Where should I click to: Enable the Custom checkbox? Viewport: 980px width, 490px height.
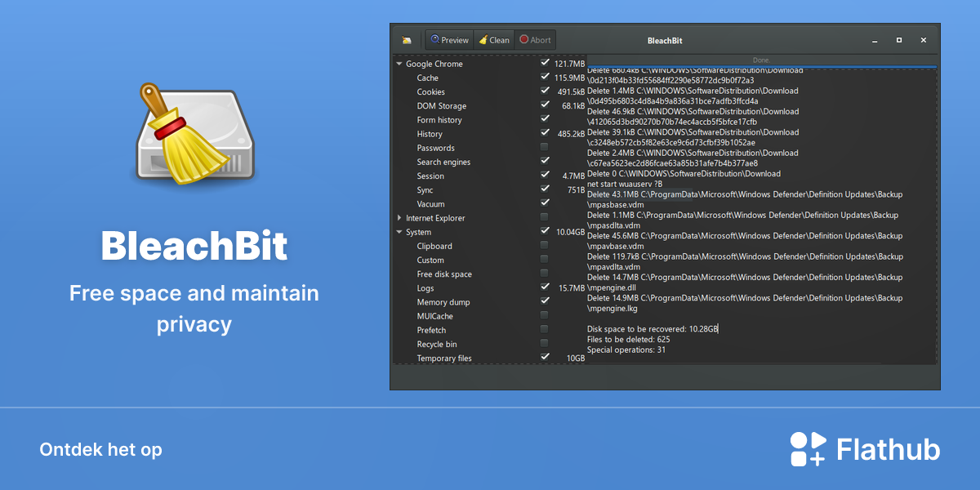[x=545, y=258]
